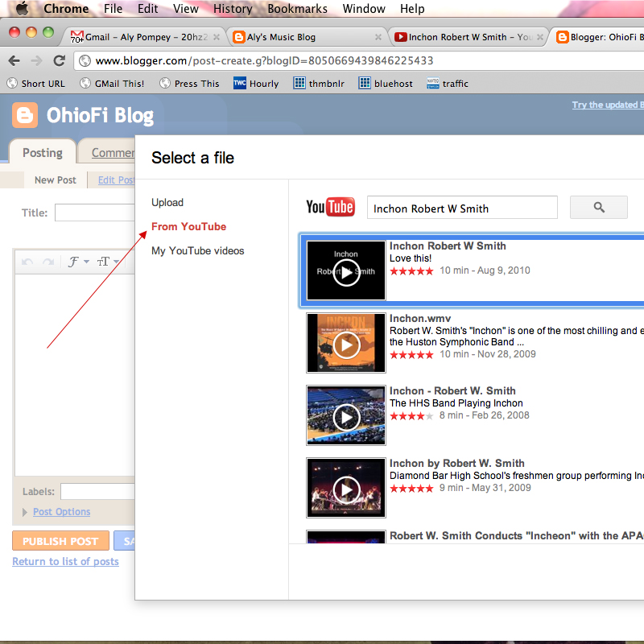Open the traffic bookmark
The width and height of the screenshot is (644, 644).
[448, 84]
